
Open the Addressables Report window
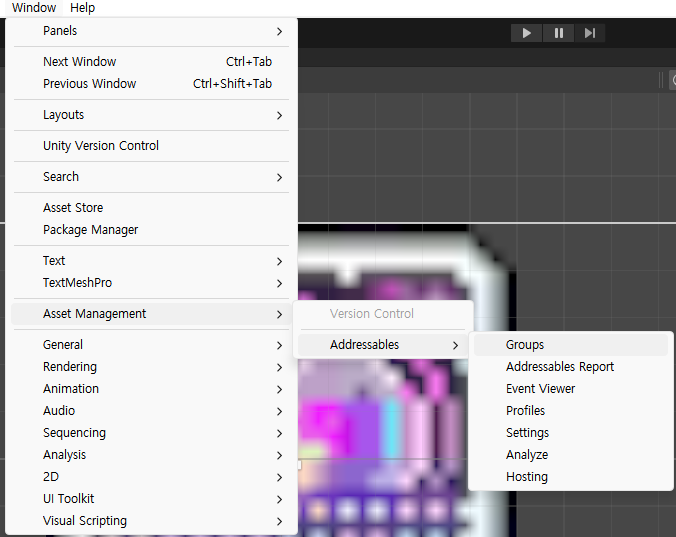571,367
